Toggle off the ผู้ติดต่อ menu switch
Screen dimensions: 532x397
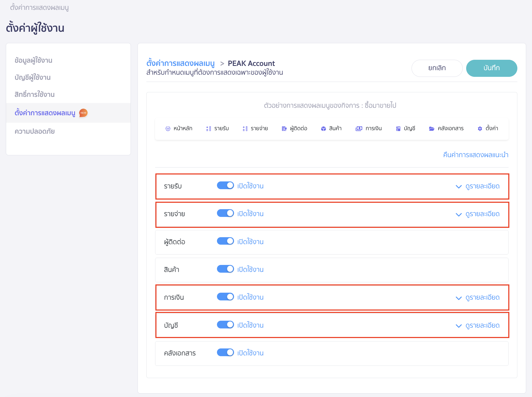coord(225,241)
